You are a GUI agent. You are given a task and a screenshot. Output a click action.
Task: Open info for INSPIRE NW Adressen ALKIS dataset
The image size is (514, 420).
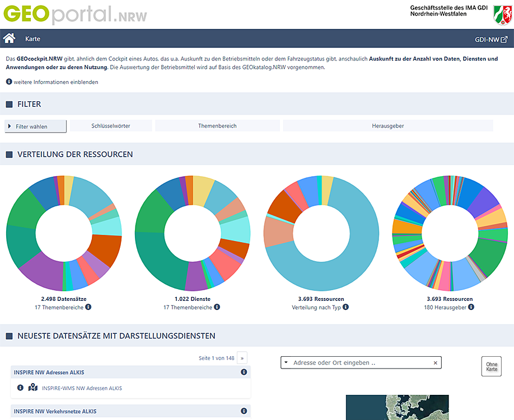coord(244,372)
